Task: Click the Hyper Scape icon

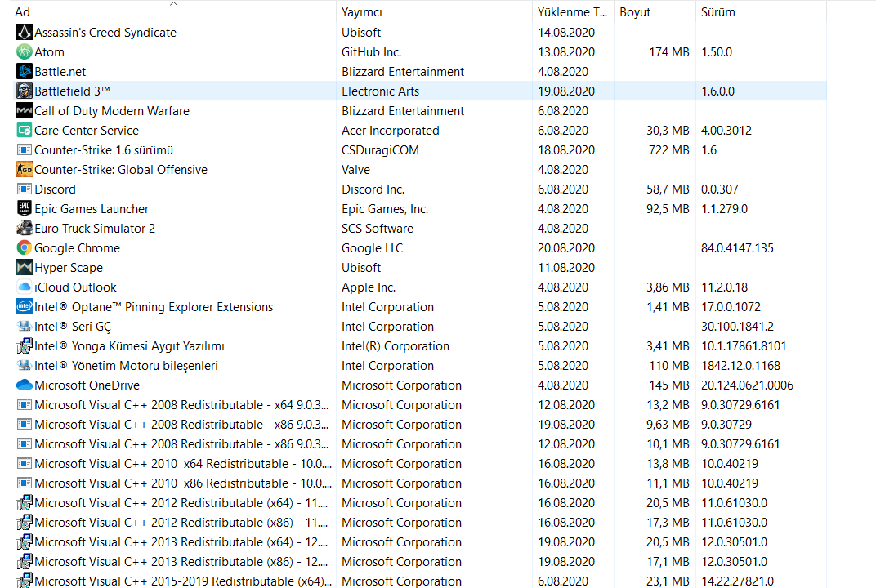Action: [24, 268]
